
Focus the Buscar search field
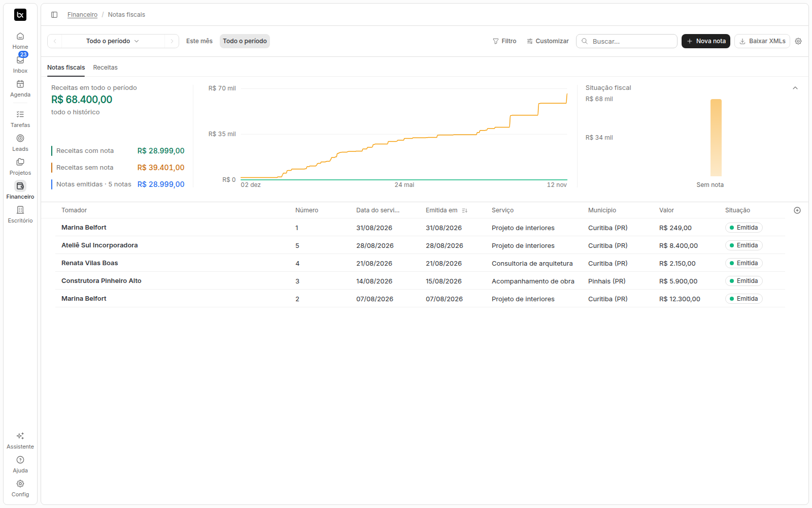coord(627,41)
